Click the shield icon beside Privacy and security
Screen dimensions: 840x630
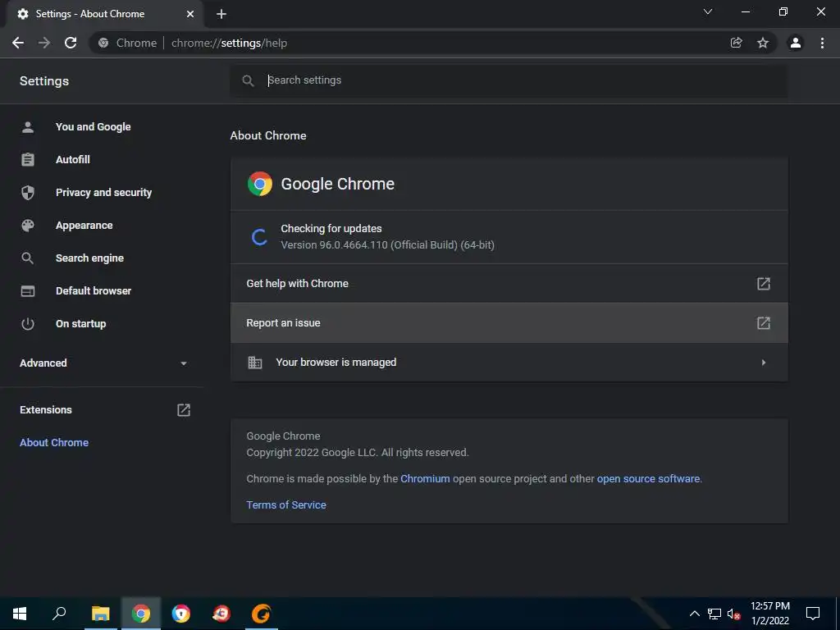coord(28,192)
